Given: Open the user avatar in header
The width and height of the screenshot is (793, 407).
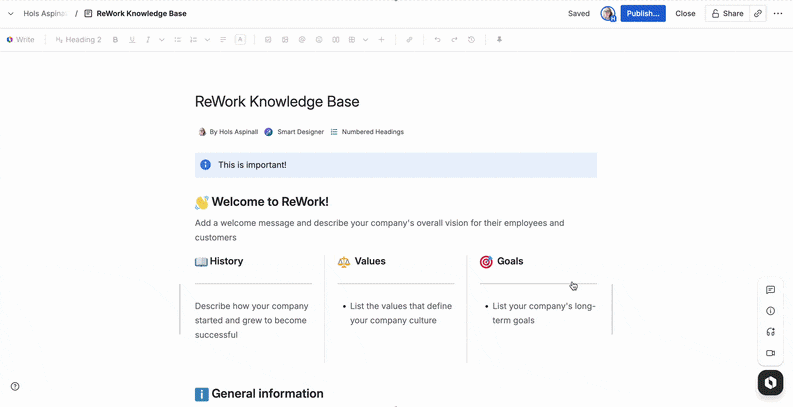Looking at the screenshot, I should pyautogui.click(x=608, y=14).
